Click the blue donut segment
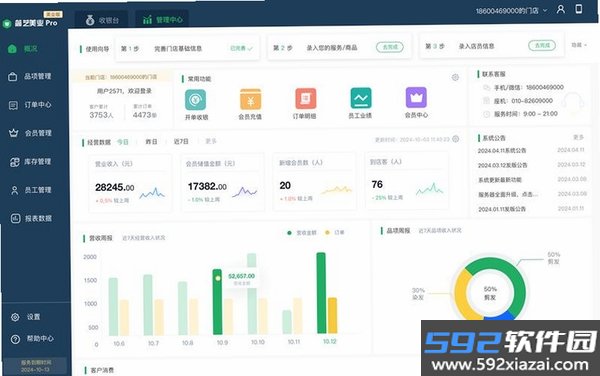The image size is (600, 376). coord(499,316)
